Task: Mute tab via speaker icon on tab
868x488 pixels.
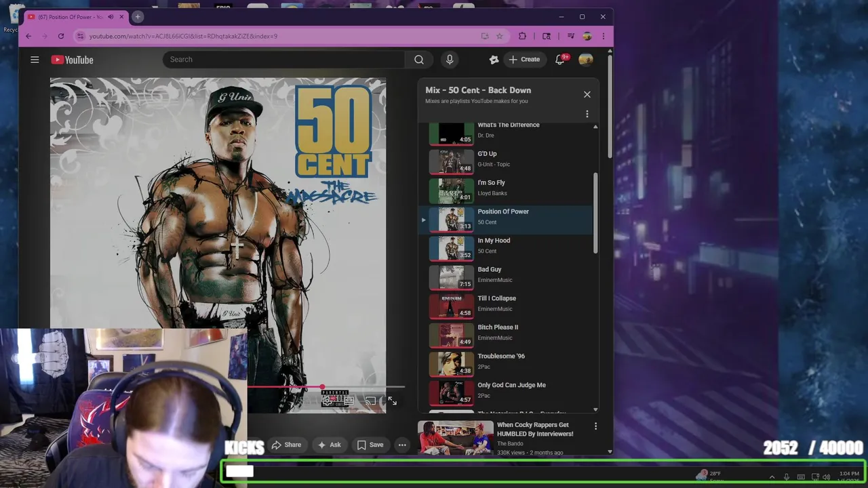Action: 111,17
